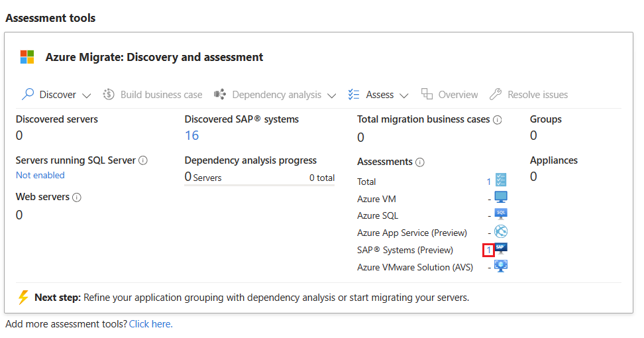Click the Azure VMware Solution icon
This screenshot has width=644, height=338.
point(501,266)
